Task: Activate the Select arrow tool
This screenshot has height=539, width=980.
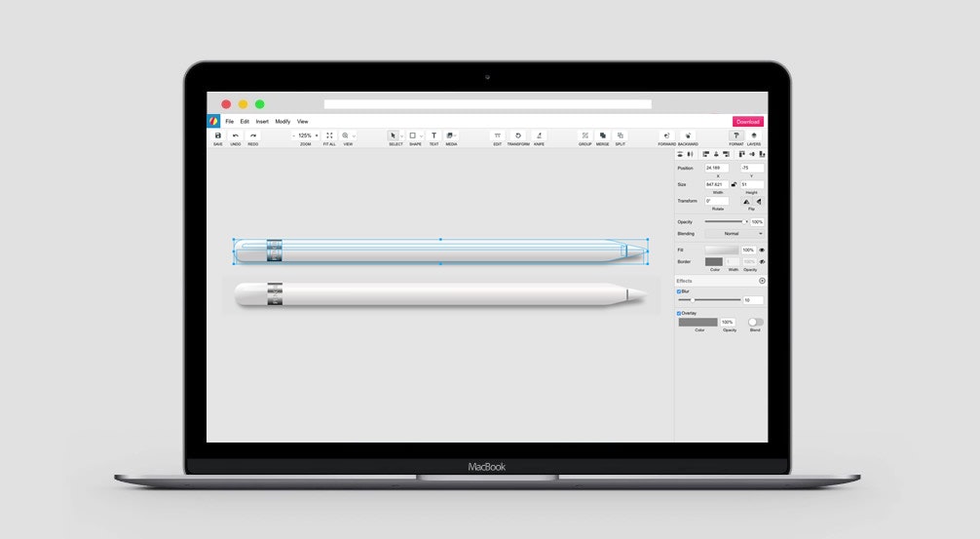Action: tap(394, 135)
